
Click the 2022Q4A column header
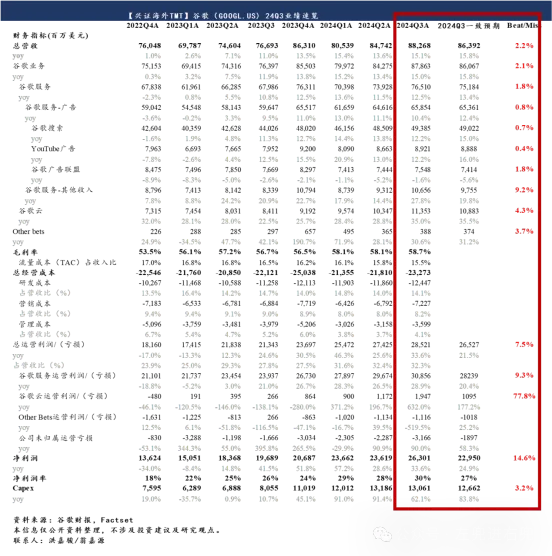tap(143, 26)
